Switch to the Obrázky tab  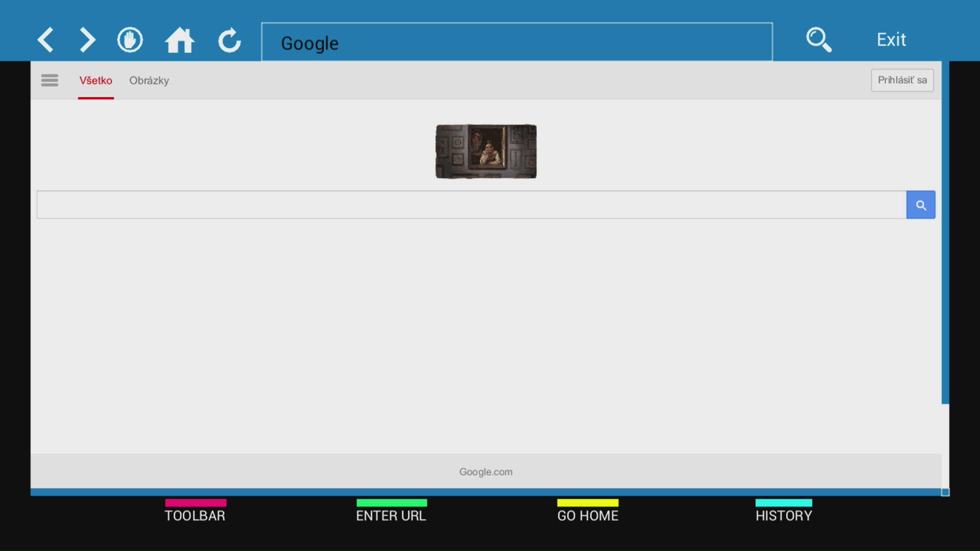(x=149, y=81)
